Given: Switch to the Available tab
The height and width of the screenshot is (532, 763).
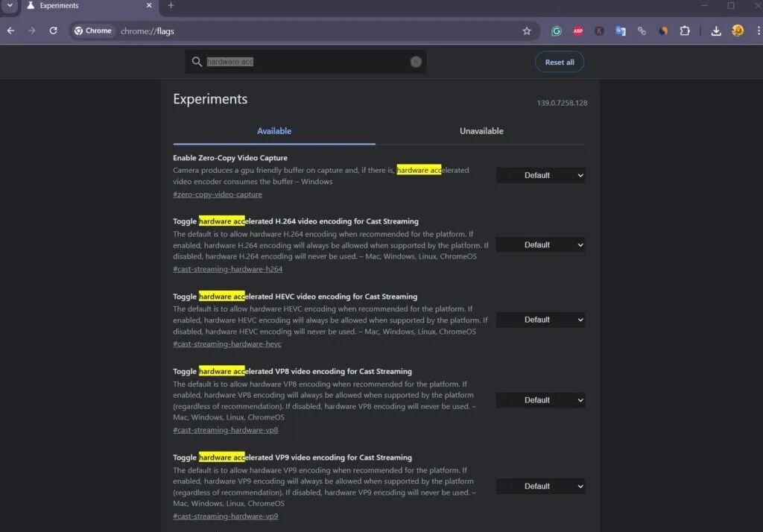Looking at the screenshot, I should pos(274,131).
